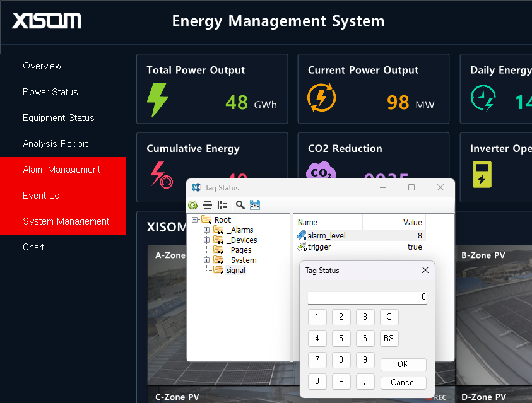Open the magnifier search tool in Tag Status
This screenshot has height=403, width=532.
coord(240,205)
